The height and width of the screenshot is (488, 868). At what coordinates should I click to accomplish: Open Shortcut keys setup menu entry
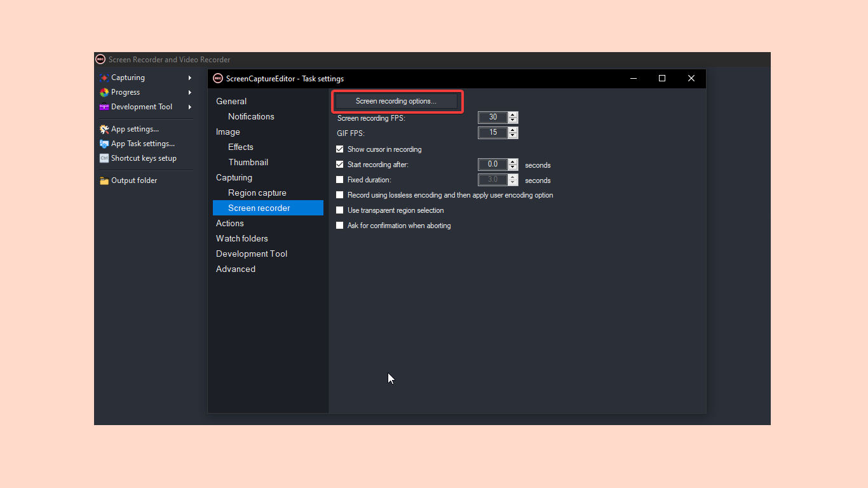[146, 158]
